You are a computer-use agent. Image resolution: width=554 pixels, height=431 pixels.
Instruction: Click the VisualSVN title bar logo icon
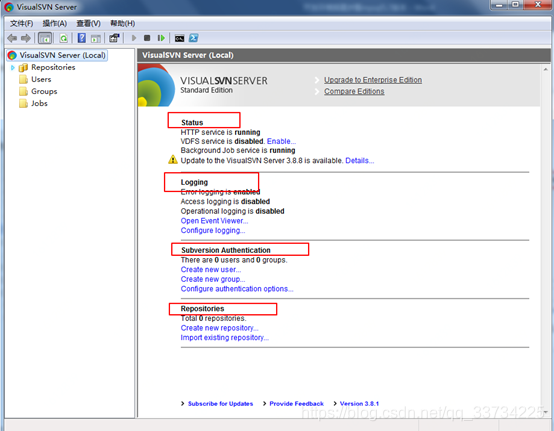[x=9, y=7]
